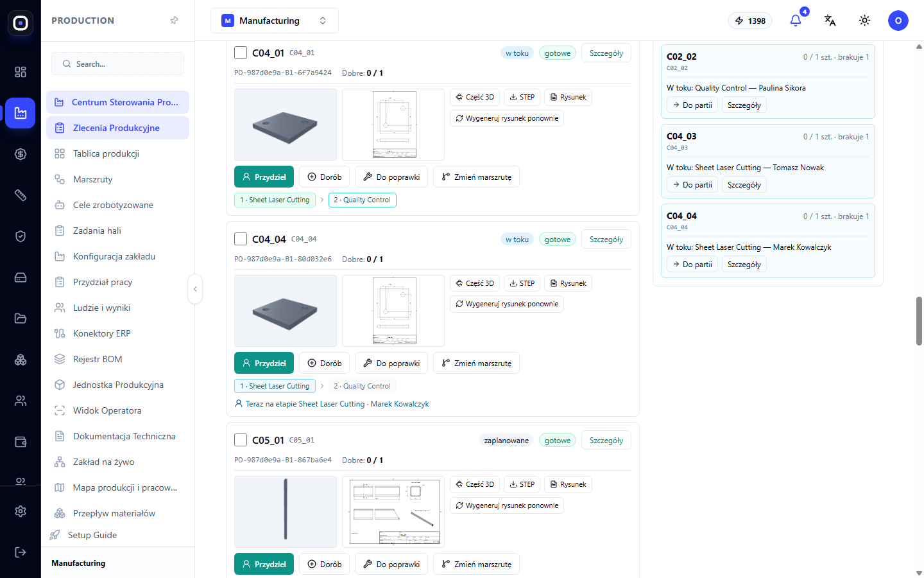The width and height of the screenshot is (924, 578).
Task: Select the Quality Control step of C04_01
Action: coord(363,200)
